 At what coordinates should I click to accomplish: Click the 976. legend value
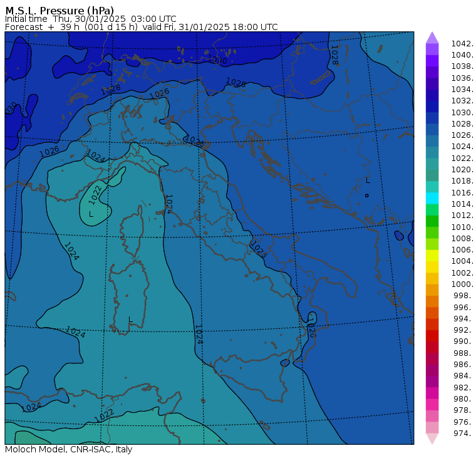[x=463, y=422]
